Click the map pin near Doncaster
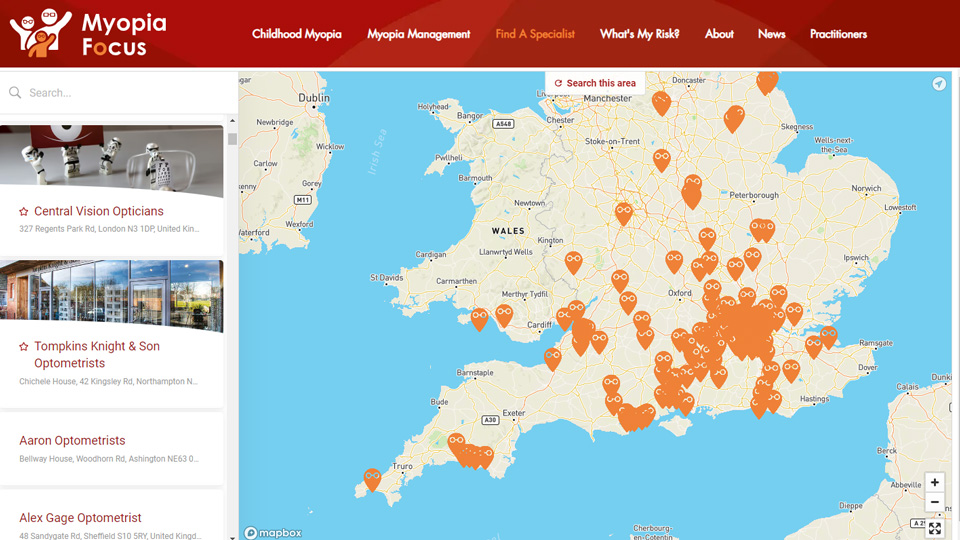960x540 pixels. click(x=767, y=81)
